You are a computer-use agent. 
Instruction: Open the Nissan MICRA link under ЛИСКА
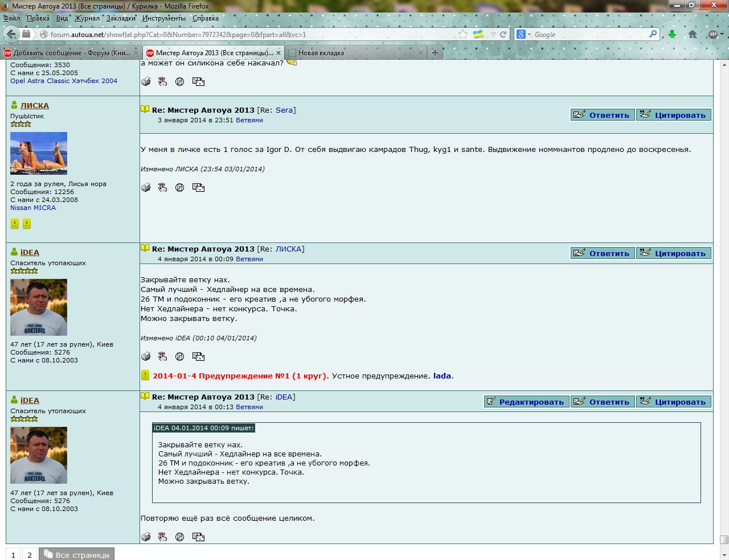click(x=33, y=208)
